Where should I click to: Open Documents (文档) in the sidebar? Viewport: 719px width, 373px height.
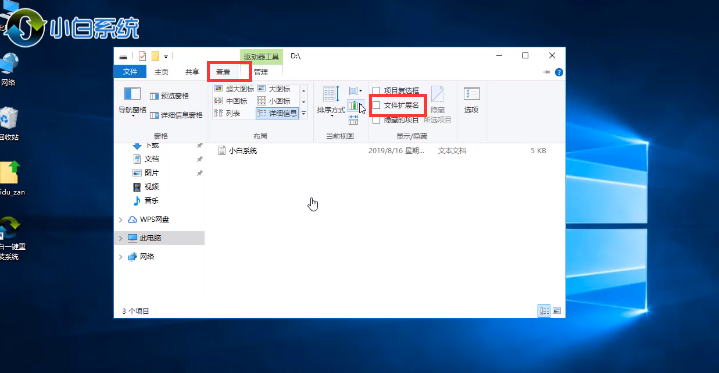(x=151, y=159)
